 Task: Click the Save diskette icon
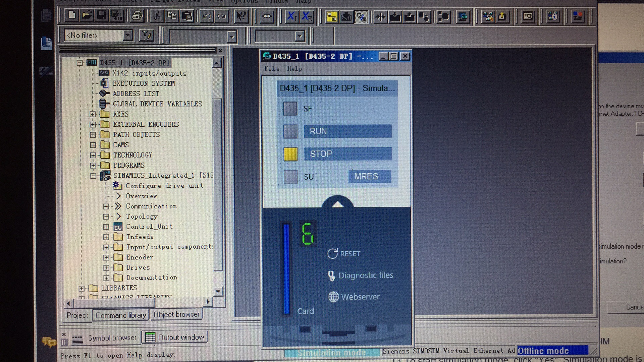click(x=102, y=16)
